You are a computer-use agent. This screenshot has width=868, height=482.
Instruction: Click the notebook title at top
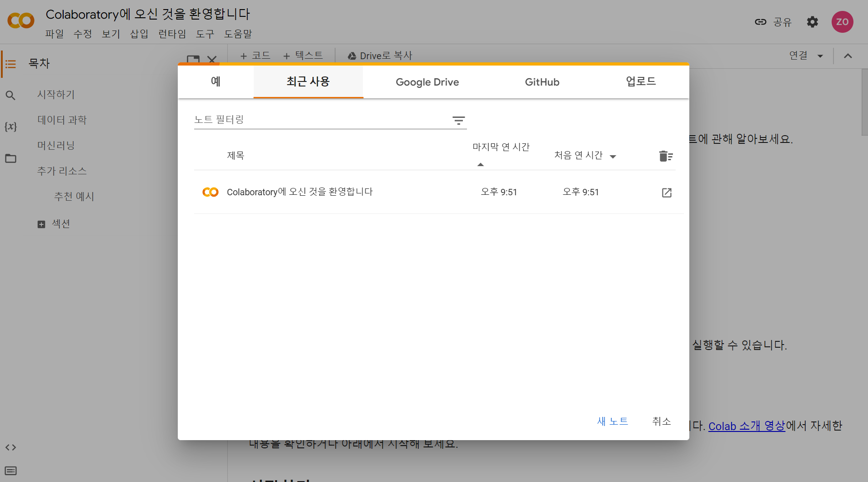pyautogui.click(x=148, y=14)
